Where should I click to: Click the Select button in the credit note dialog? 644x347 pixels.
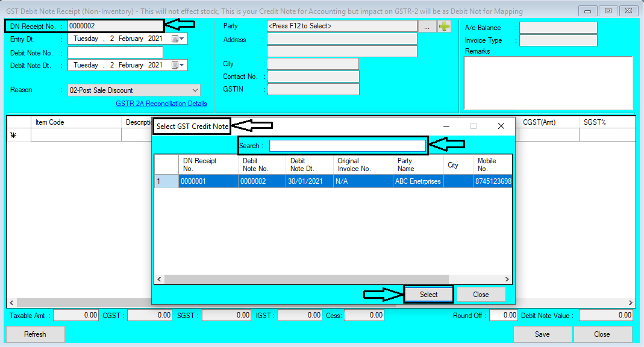pos(428,294)
